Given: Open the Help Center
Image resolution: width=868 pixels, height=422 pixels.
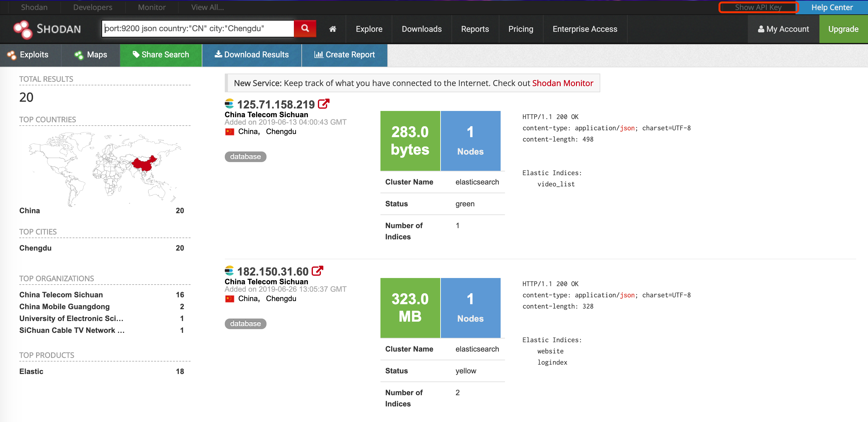Looking at the screenshot, I should [x=832, y=7].
